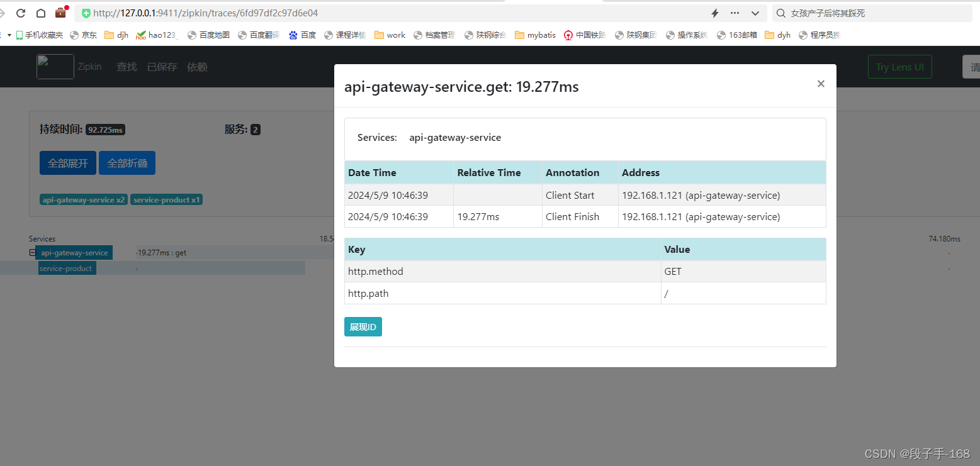Open the 百度翻译 bookmark
Screen dimensions: 980x466
pyautogui.click(x=259, y=35)
